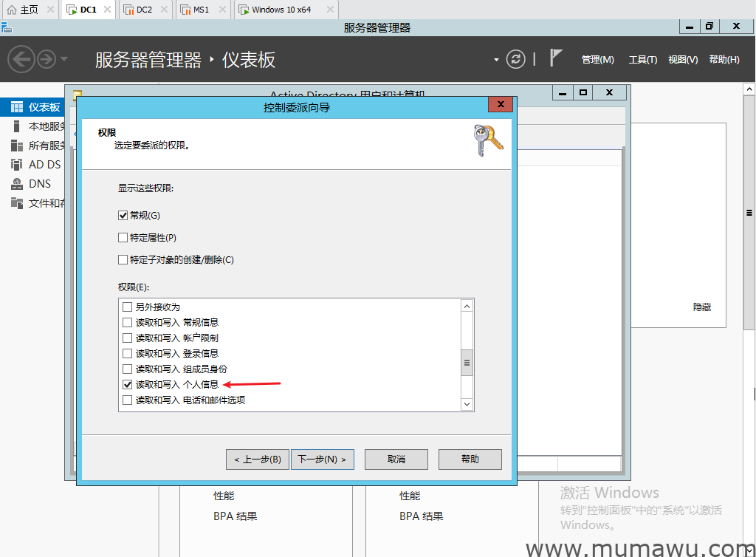
Task: Open the 视图(V) menu
Action: (683, 60)
